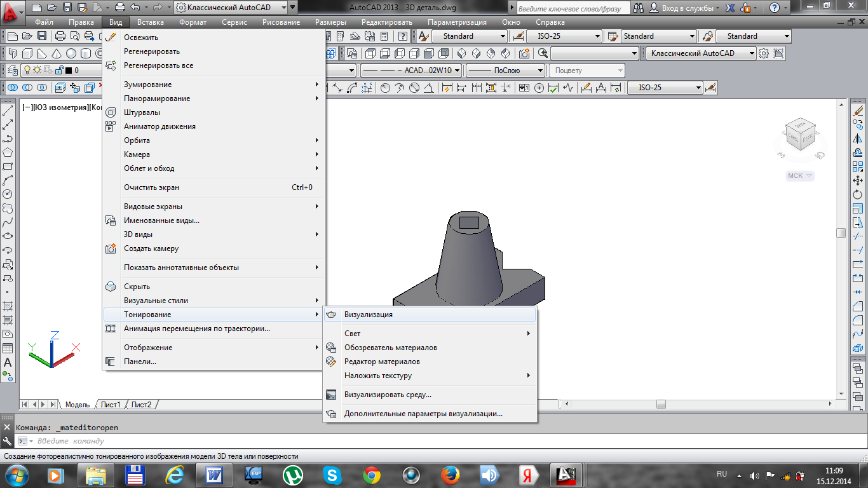Select the Sphere solid tool
The height and width of the screenshot is (488, 868).
(x=71, y=53)
